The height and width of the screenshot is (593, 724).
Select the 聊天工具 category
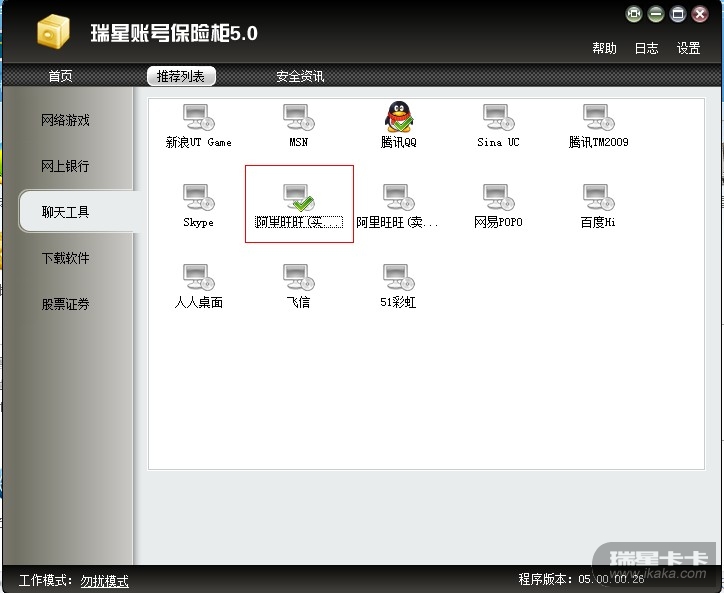(78, 212)
